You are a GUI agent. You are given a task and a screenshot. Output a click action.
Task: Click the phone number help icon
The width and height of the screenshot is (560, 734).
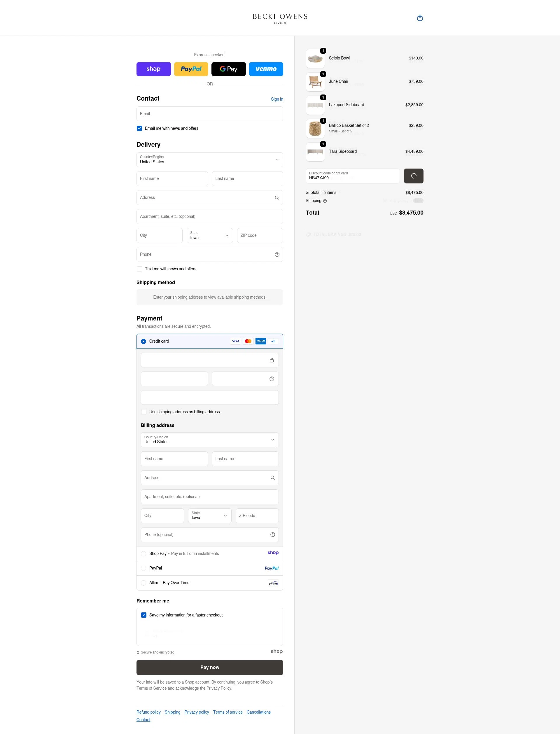click(x=277, y=254)
